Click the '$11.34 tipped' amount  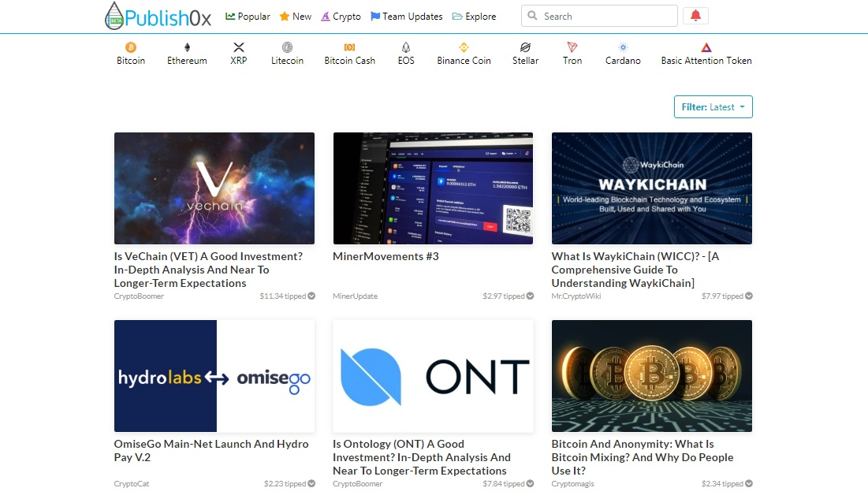tap(283, 296)
